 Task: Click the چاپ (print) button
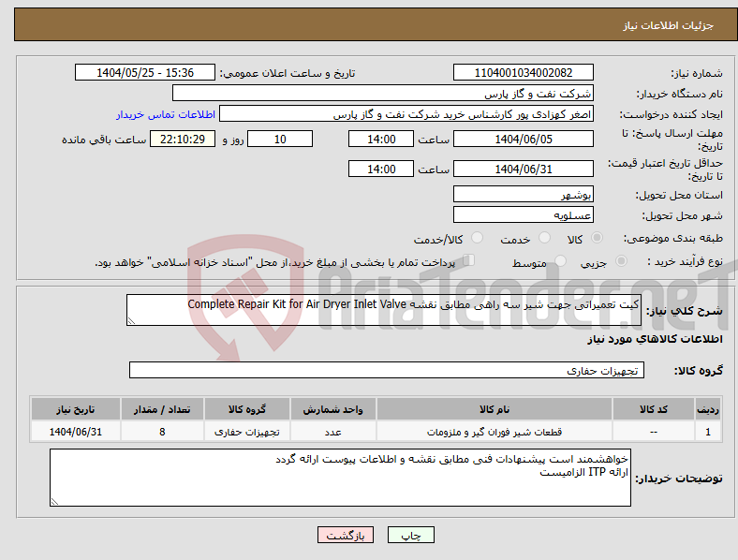point(410,535)
